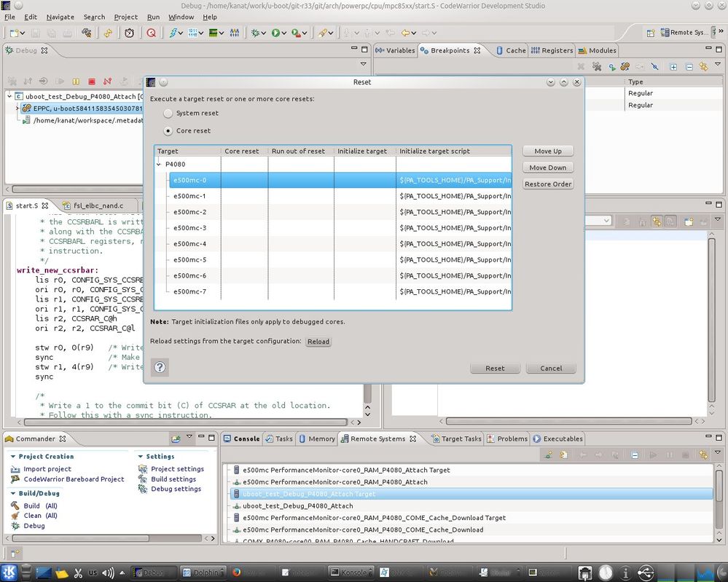Expand the EPPC u-boot debug tree node
The image size is (728, 582).
tap(17, 108)
